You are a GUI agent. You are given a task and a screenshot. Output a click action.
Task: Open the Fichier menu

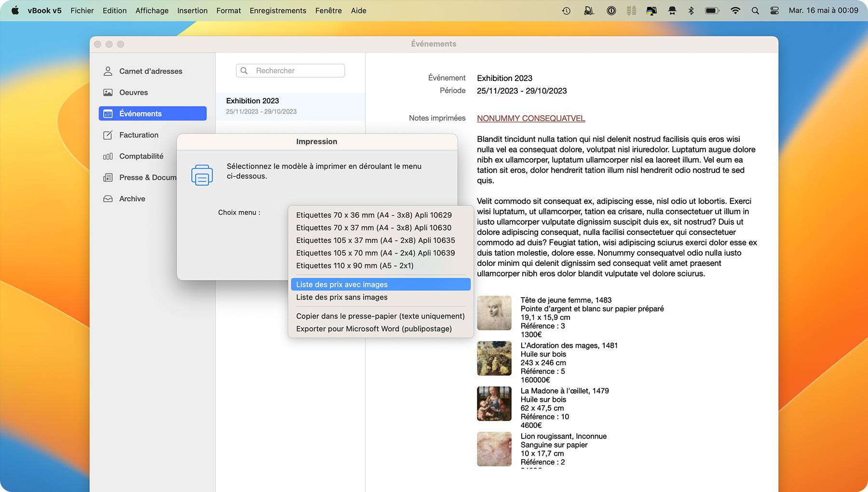(82, 11)
